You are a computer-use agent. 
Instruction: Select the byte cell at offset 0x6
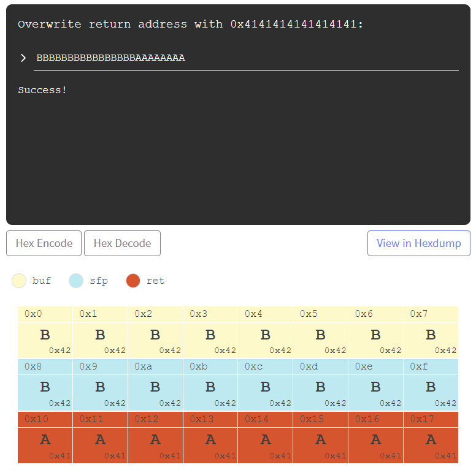click(376, 332)
